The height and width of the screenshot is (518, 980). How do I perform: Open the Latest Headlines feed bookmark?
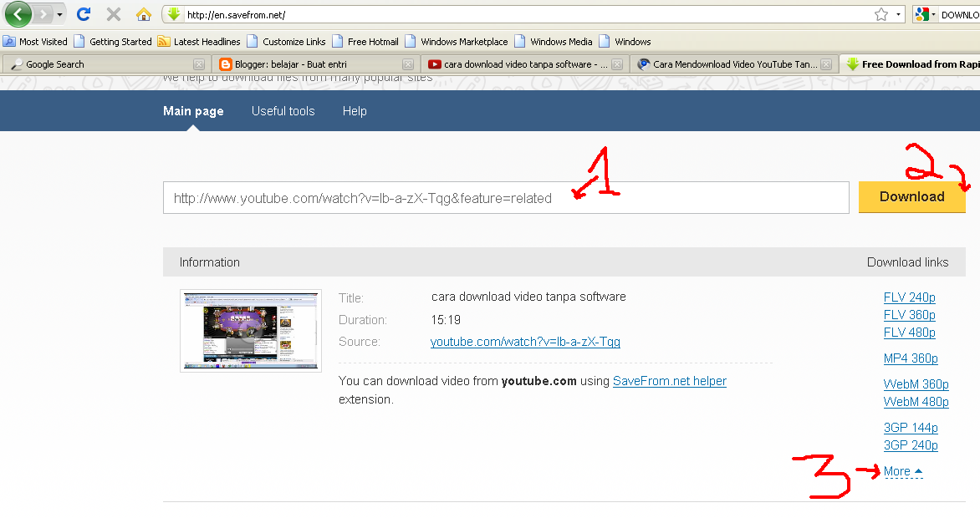coord(199,41)
